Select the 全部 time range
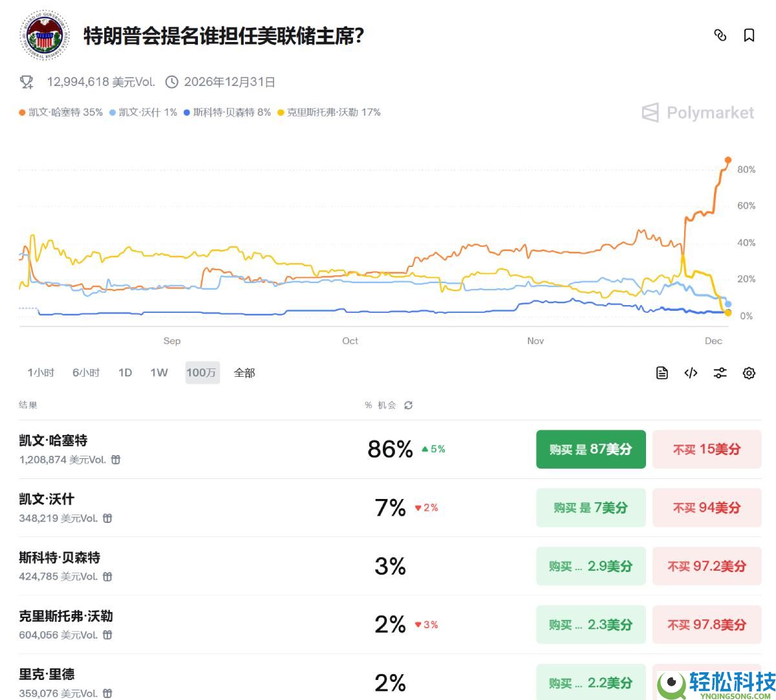 pyautogui.click(x=244, y=373)
